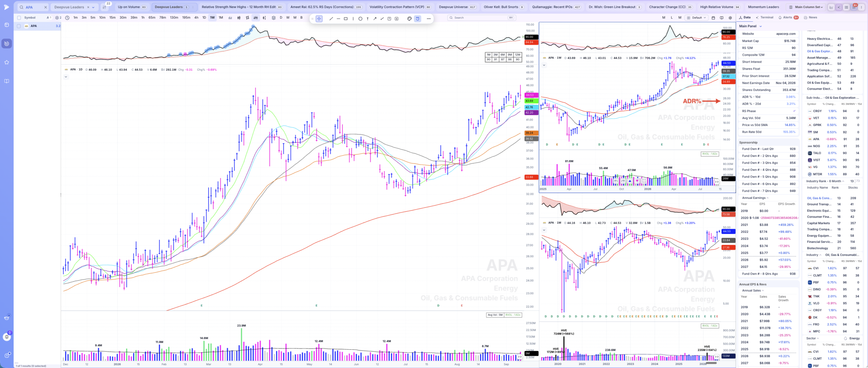
Task: Open chart settings gear near Default
Action: pyautogui.click(x=730, y=18)
